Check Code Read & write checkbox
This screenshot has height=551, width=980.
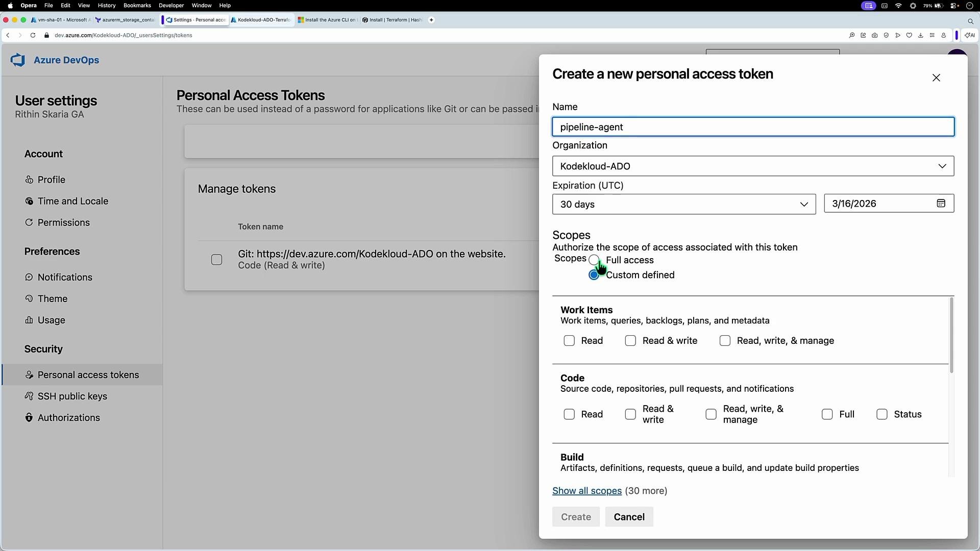point(630,414)
